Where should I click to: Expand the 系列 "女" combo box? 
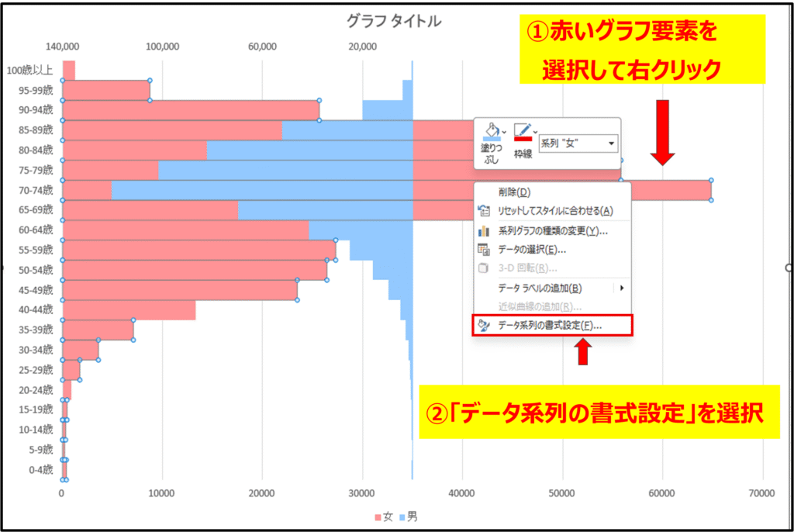[x=612, y=143]
